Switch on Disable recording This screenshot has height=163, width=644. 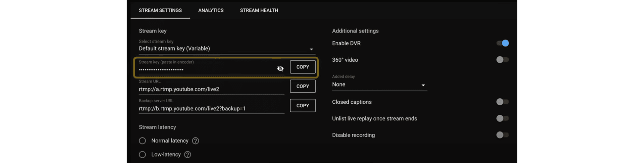(x=502, y=135)
